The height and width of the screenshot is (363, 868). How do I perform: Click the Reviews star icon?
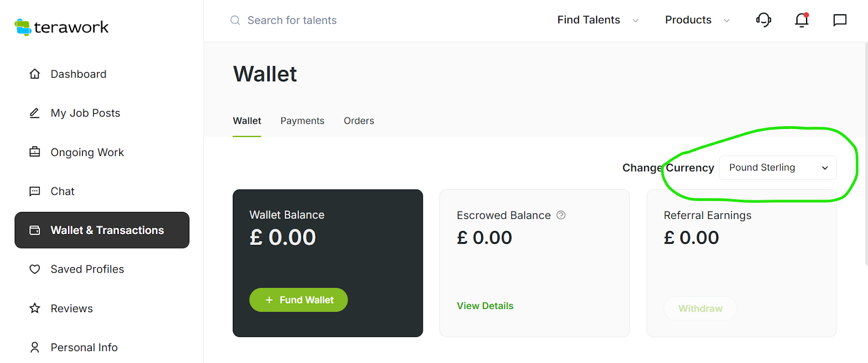[35, 308]
